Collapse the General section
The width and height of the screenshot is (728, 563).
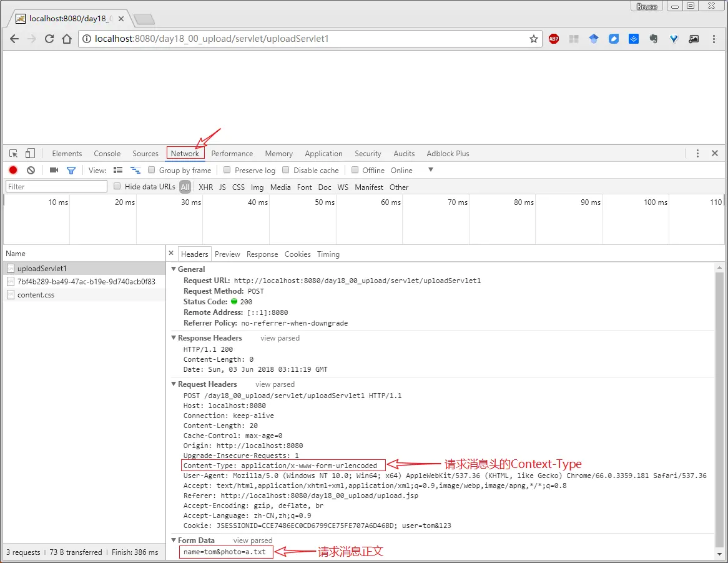click(174, 269)
